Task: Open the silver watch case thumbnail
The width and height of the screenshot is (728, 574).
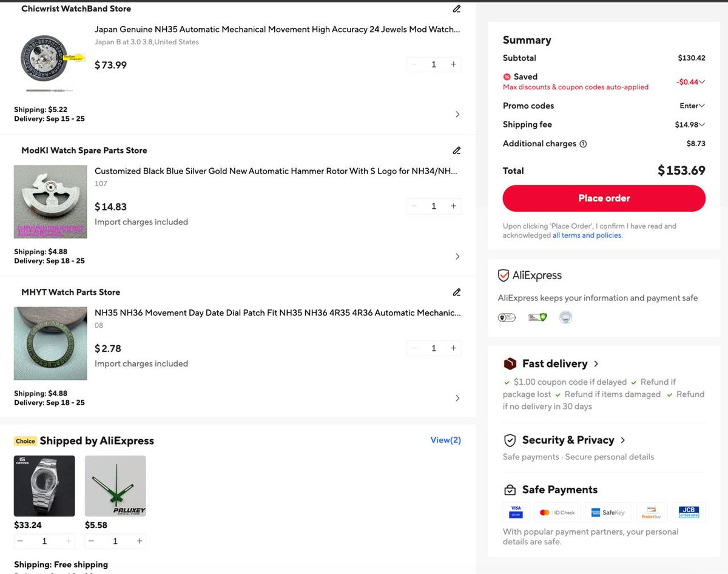Action: point(44,486)
